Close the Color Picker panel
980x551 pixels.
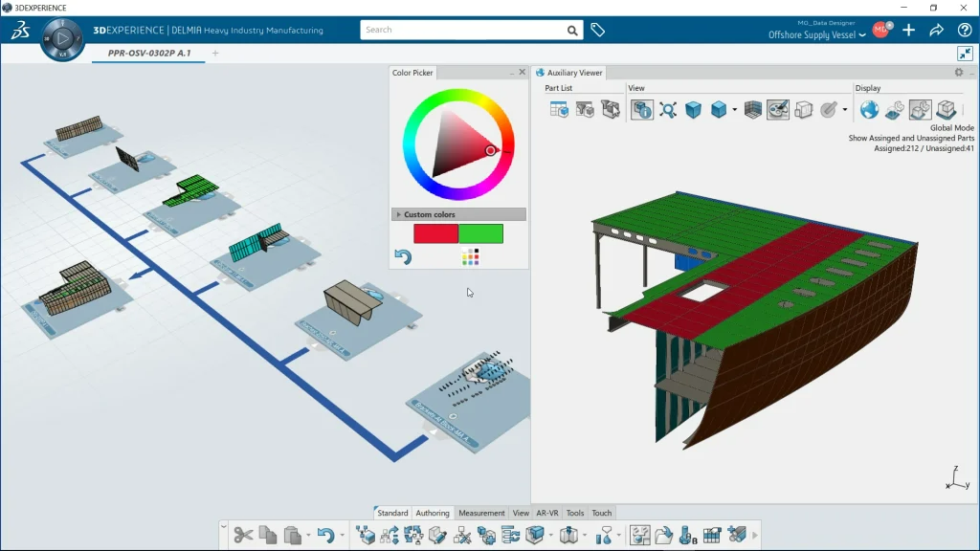522,72
